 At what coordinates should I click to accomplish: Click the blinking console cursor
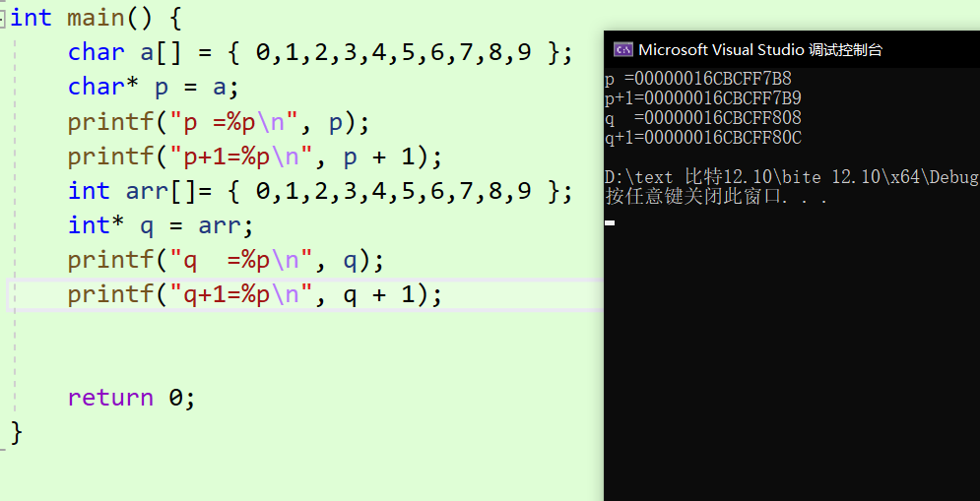tap(610, 222)
